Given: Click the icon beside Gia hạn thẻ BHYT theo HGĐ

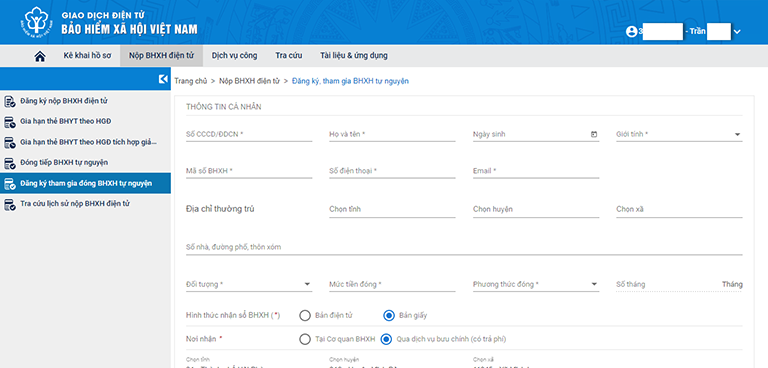Looking at the screenshot, I should click(10, 122).
